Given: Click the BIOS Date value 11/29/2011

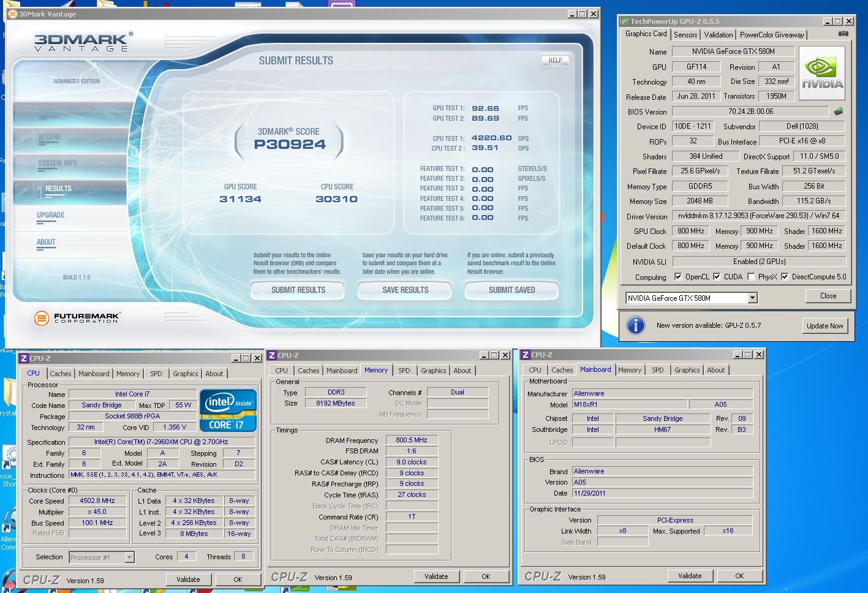Looking at the screenshot, I should (662, 493).
